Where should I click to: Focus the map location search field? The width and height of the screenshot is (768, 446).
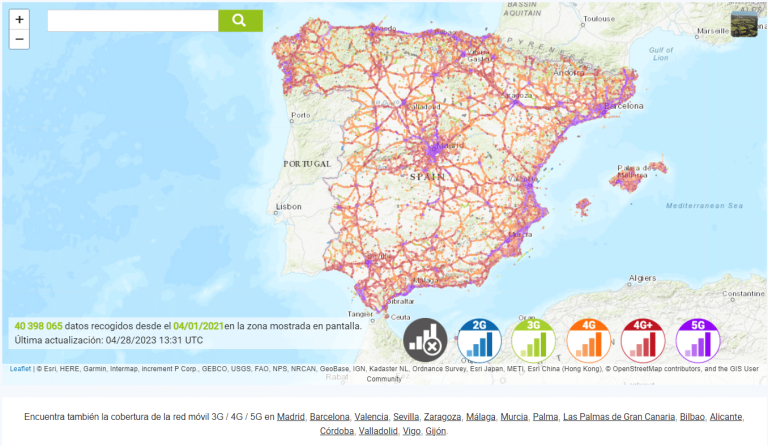[133, 21]
